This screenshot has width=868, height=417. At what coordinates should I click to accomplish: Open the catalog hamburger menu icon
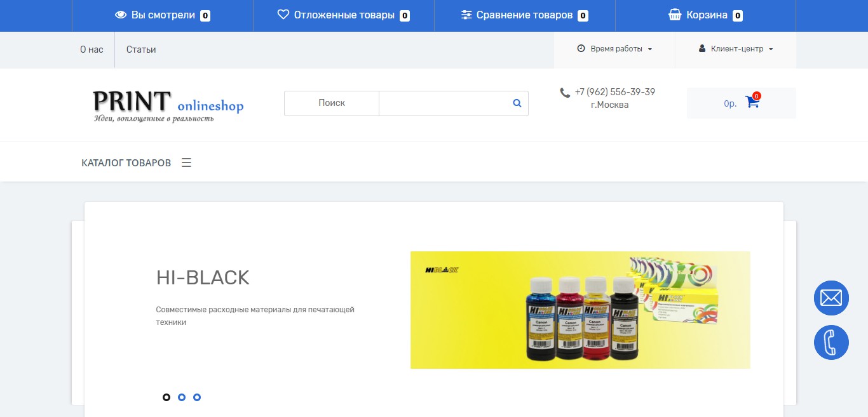(186, 162)
